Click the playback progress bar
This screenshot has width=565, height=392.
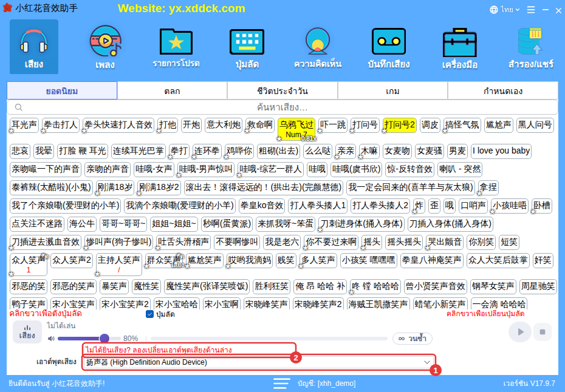pyautogui.click(x=269, y=339)
